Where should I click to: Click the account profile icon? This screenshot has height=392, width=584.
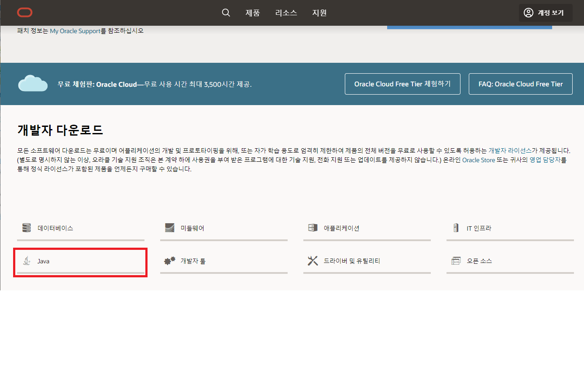pyautogui.click(x=529, y=13)
